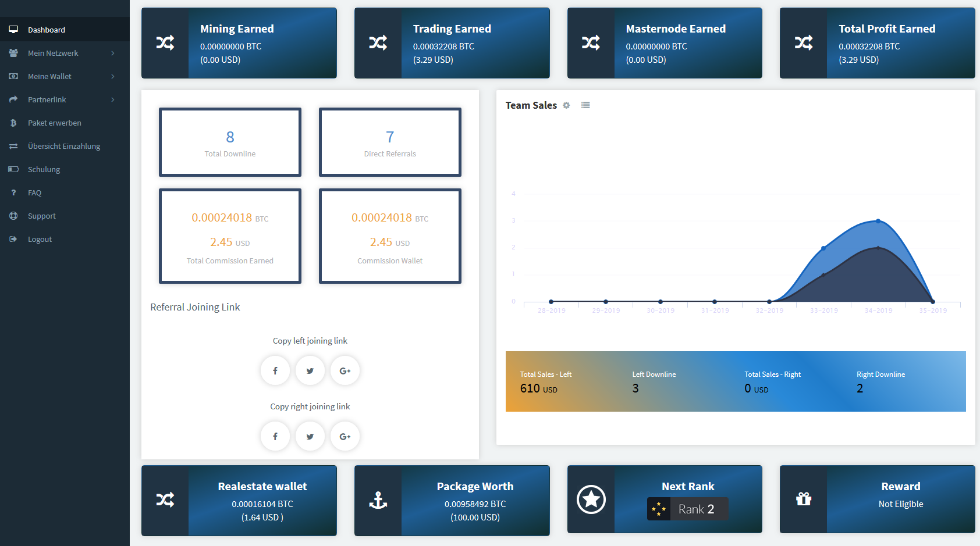This screenshot has height=546, width=980.
Task: Click the shuffle icon on Trading Earned card
Action: tap(378, 42)
